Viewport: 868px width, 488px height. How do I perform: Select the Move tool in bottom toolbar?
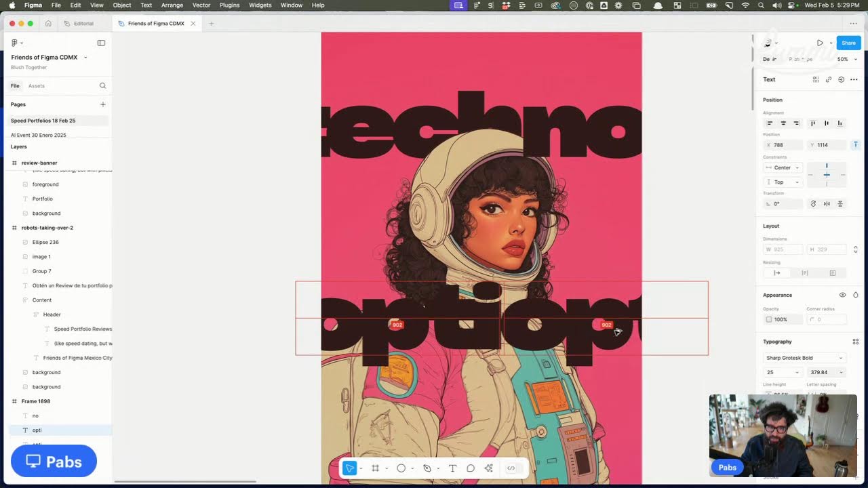coord(349,468)
